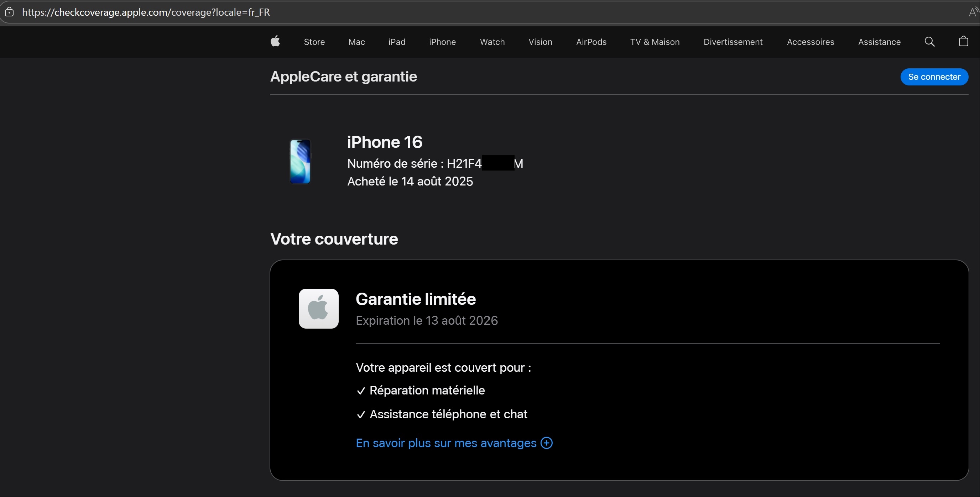Click the Apple logo in navigation bar
Image resolution: width=980 pixels, height=497 pixels.
pyautogui.click(x=275, y=41)
